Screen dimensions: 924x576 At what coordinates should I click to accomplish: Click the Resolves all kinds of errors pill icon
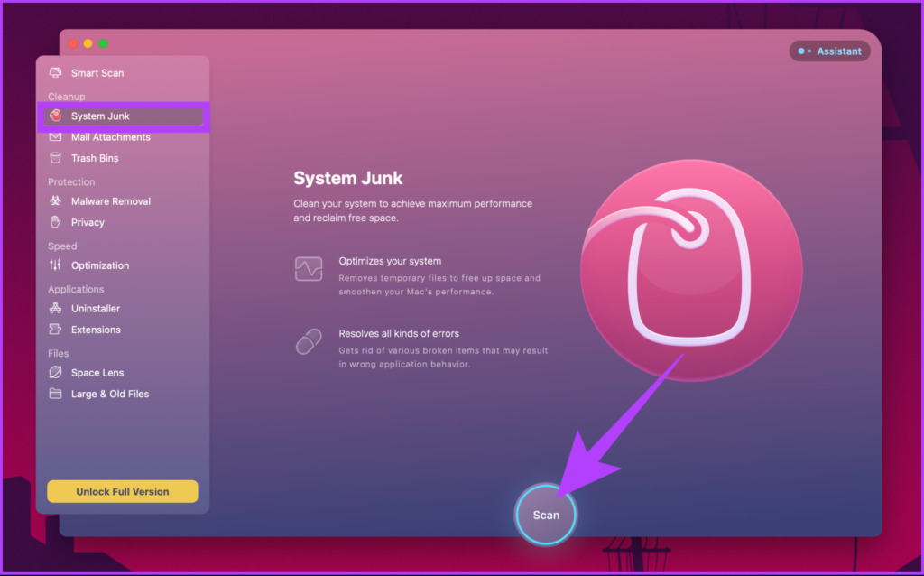tap(309, 341)
